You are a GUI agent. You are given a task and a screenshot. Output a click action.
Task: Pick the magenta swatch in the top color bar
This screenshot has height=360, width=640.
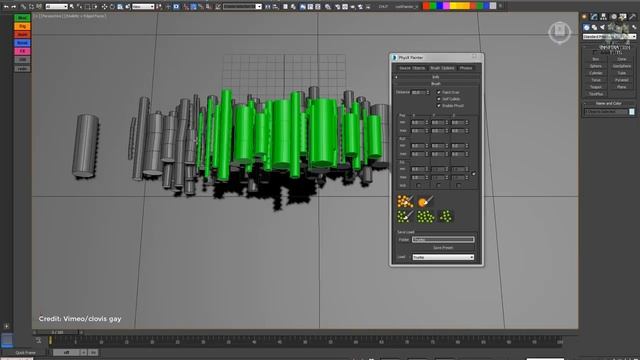tap(446, 6)
